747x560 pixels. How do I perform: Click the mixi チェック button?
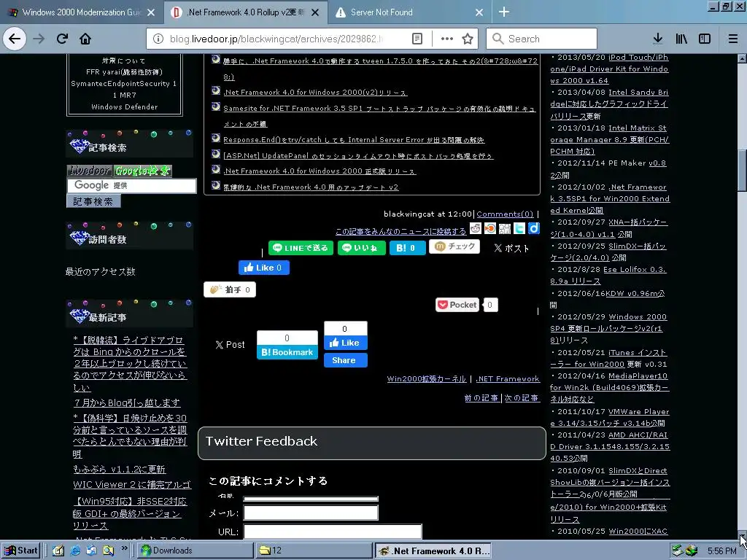coord(454,246)
